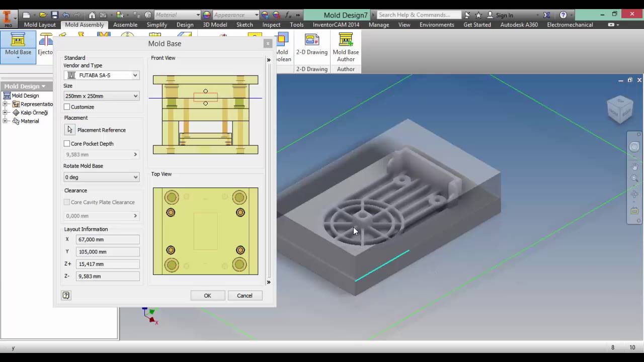Close the Mold Base dialog
The width and height of the screenshot is (644, 362).
coord(268,44)
